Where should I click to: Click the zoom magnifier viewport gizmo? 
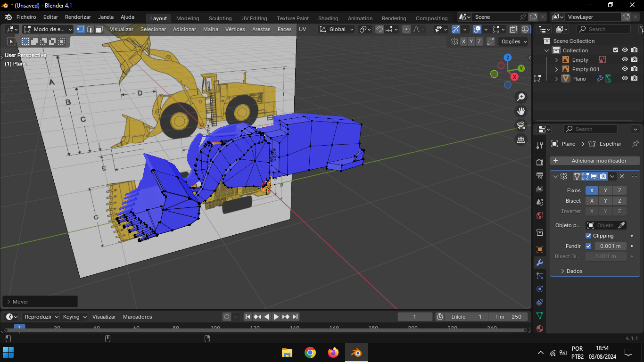point(521,97)
